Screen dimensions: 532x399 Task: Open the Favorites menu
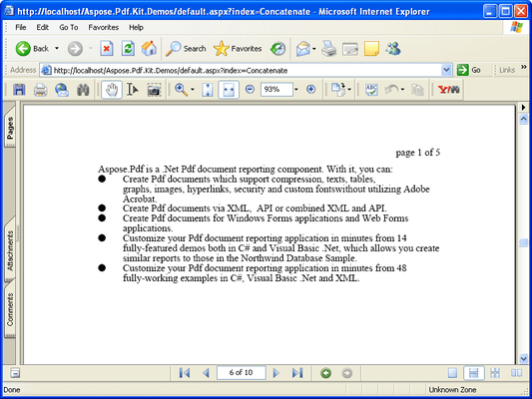104,27
